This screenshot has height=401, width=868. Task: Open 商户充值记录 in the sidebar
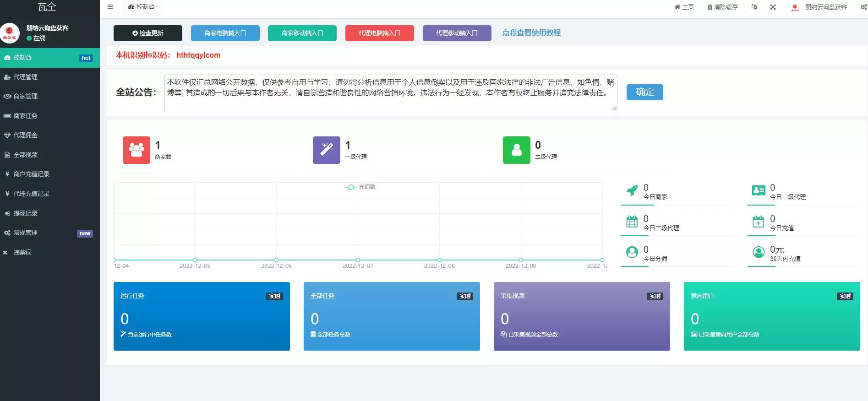[x=50, y=174]
